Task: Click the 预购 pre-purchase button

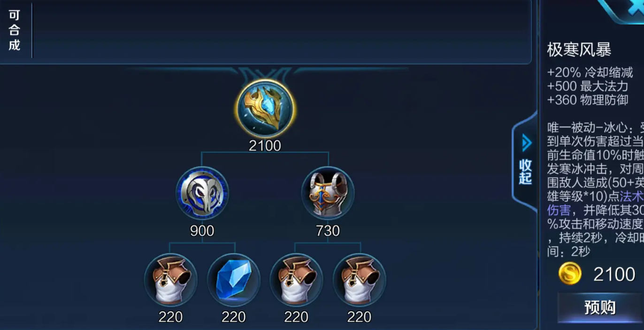Action: 599,308
